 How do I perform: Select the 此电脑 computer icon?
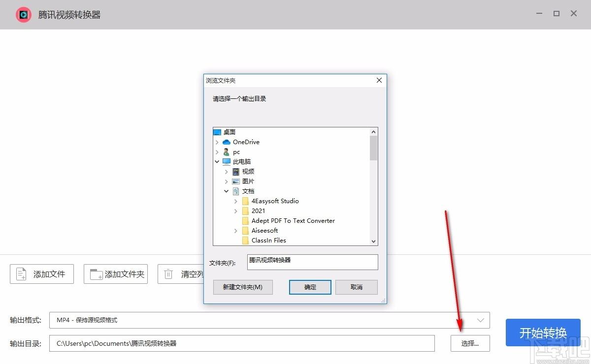click(x=227, y=161)
